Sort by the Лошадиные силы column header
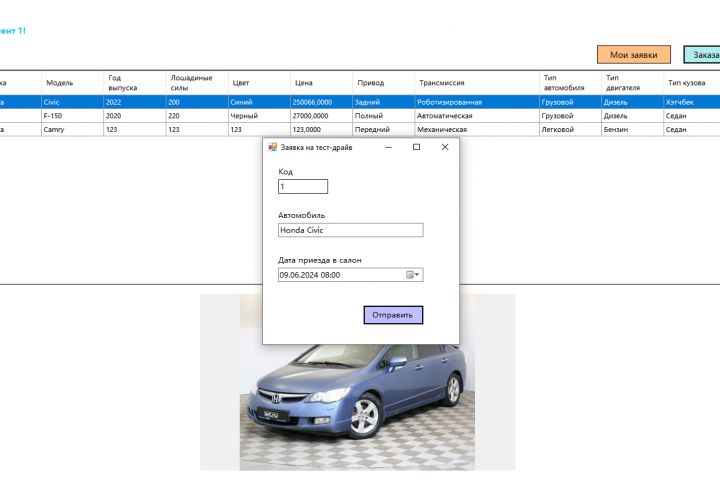Screen dimensions: 720x480 [197, 83]
